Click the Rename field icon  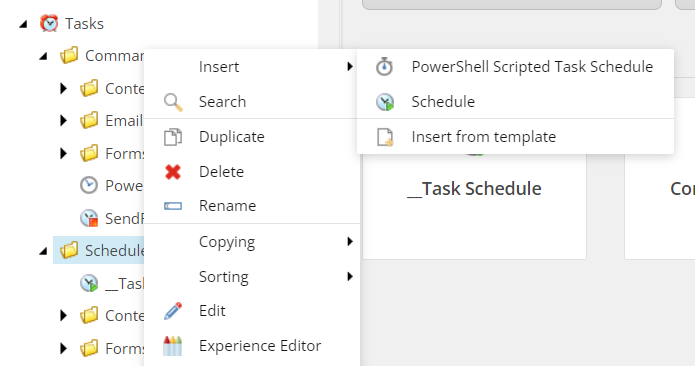173,206
